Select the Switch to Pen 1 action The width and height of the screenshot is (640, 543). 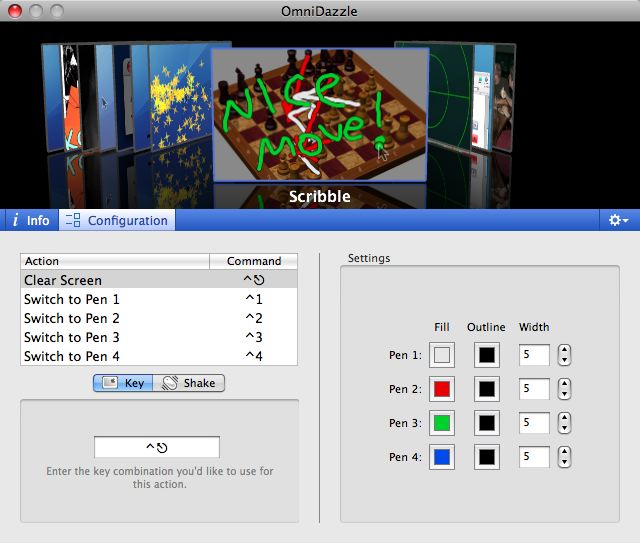pyautogui.click(x=159, y=299)
